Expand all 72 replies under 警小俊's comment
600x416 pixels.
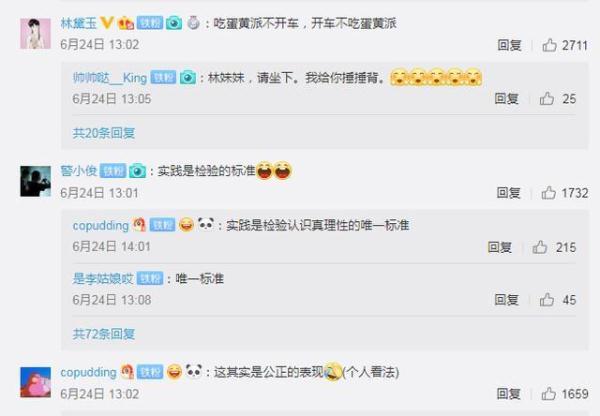(104, 334)
